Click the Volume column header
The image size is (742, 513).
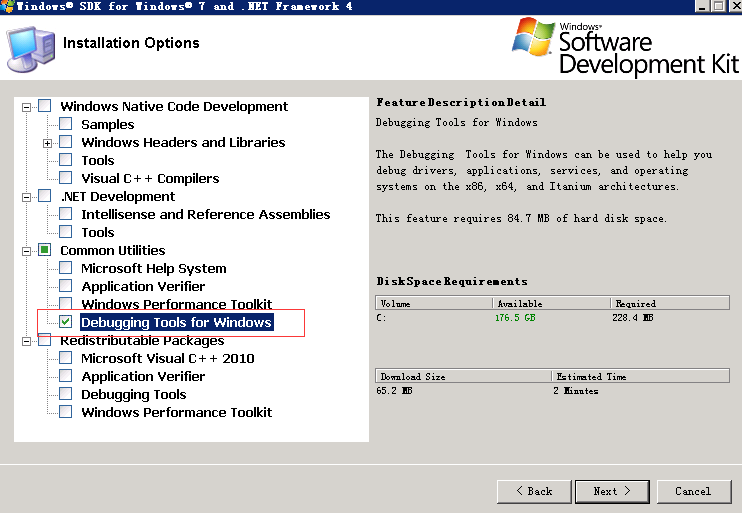pyautogui.click(x=434, y=303)
